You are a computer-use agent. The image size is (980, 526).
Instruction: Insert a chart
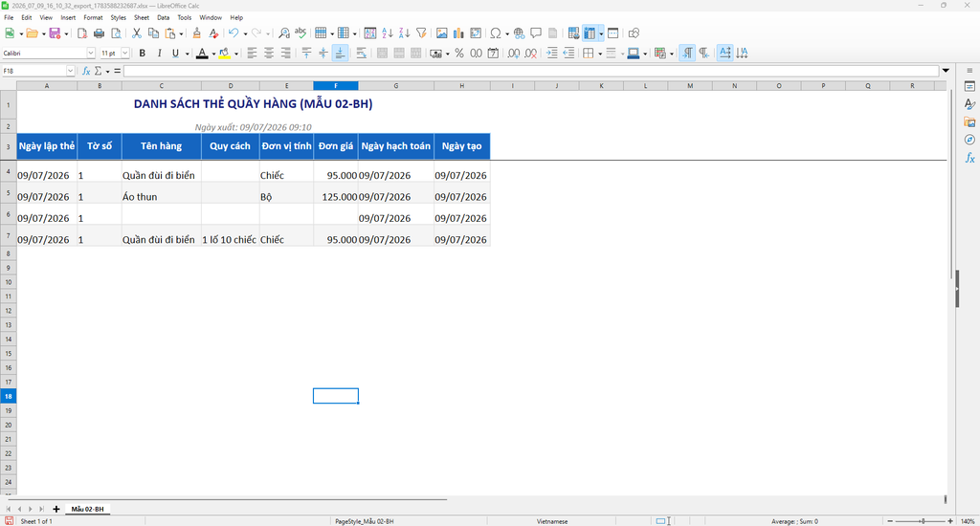click(458, 33)
